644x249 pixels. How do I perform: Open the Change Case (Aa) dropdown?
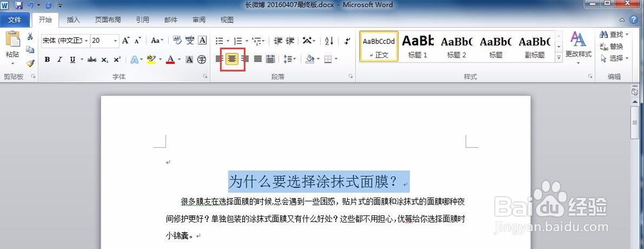157,41
